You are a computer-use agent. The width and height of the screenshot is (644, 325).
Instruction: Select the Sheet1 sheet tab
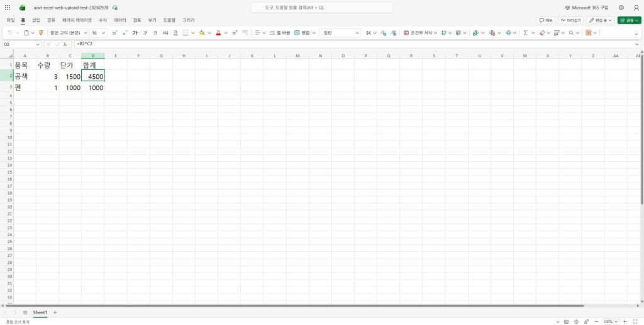(40, 312)
